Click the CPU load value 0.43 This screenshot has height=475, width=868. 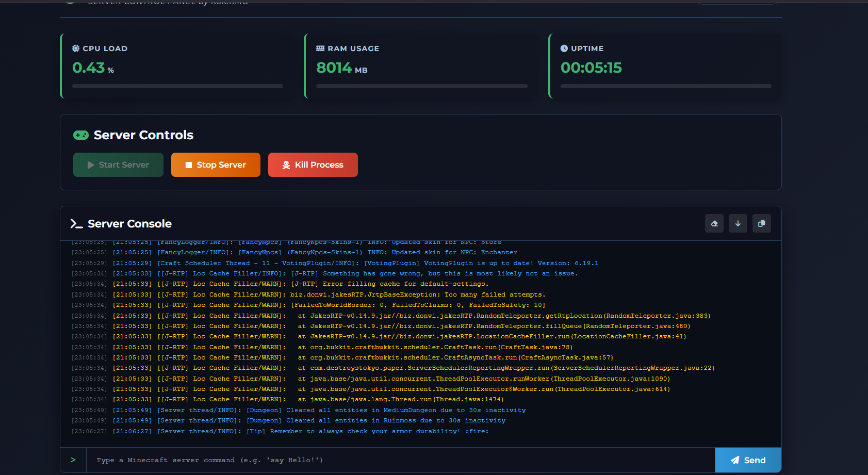click(x=89, y=68)
